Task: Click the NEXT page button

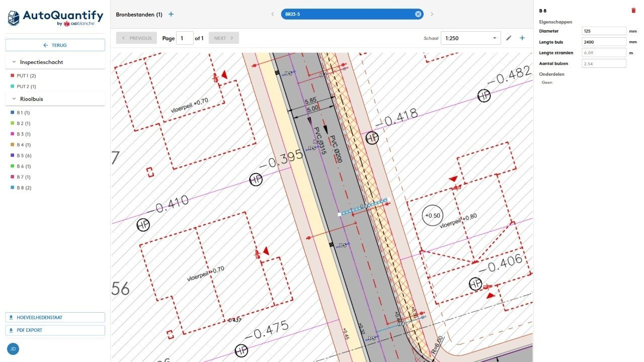Action: point(223,38)
